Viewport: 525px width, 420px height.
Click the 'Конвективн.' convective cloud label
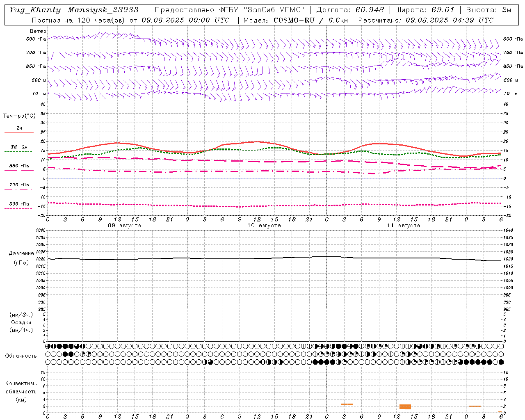[21, 383]
